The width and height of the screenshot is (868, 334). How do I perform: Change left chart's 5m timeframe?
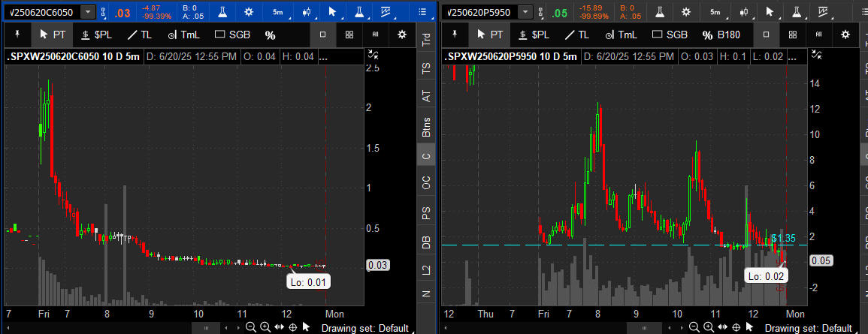click(278, 12)
